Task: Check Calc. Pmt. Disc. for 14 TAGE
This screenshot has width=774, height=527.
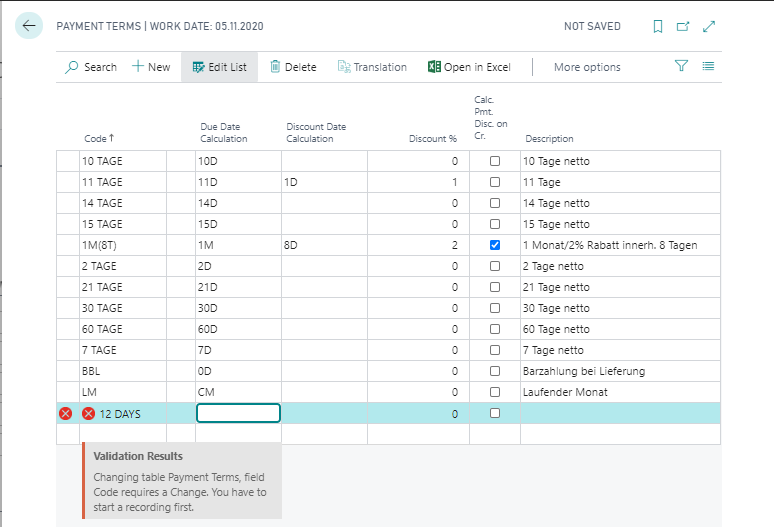Action: (x=495, y=203)
